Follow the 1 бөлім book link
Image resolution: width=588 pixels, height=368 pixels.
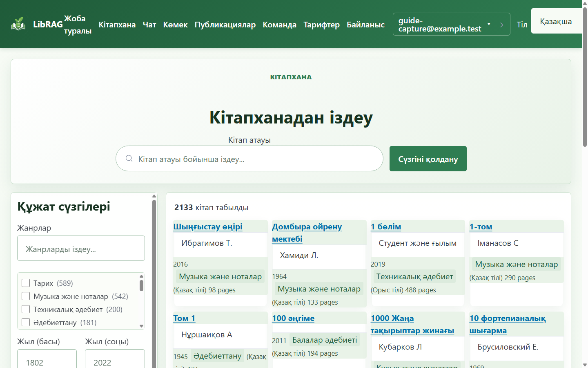pyautogui.click(x=386, y=227)
